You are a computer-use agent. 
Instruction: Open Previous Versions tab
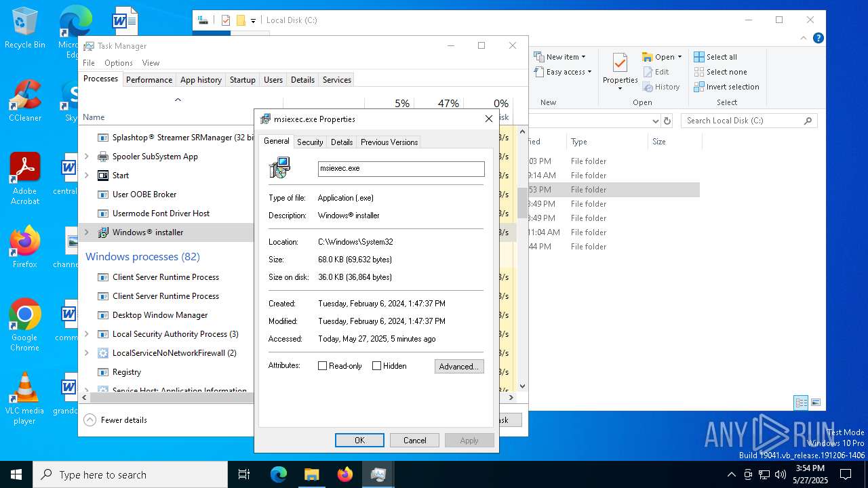pos(389,142)
